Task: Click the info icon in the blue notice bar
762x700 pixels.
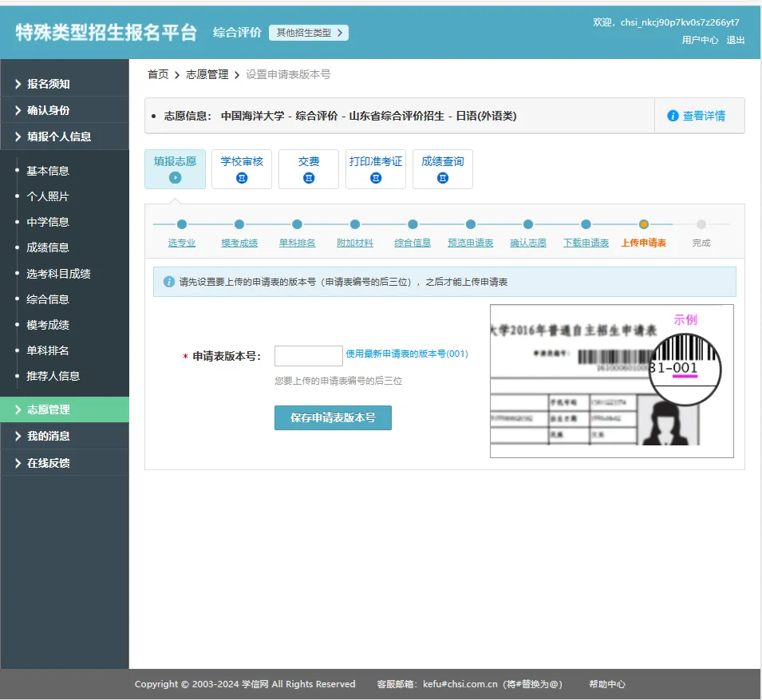Action: 168,282
